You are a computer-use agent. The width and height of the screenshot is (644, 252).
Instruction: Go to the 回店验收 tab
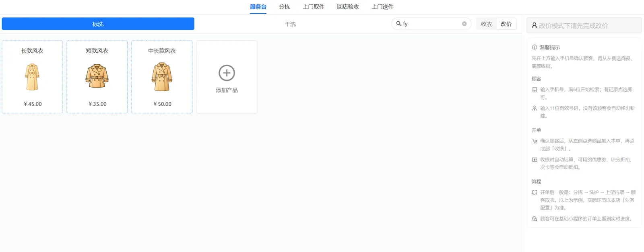click(x=348, y=7)
